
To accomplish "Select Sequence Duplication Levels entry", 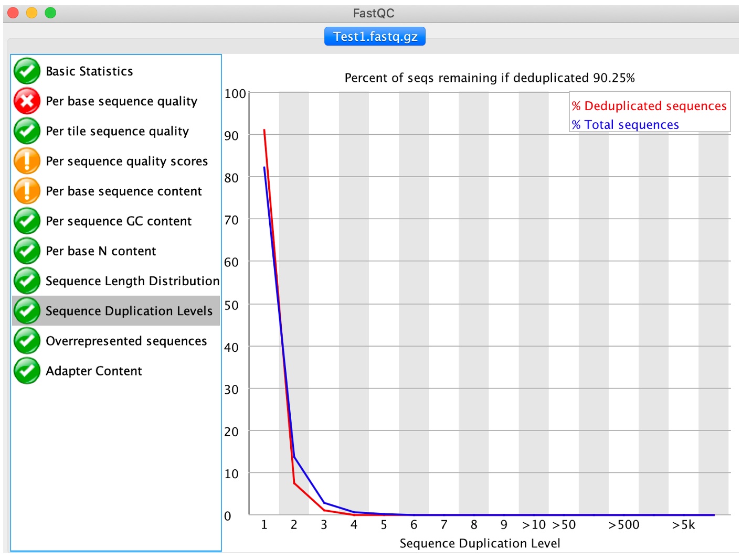I will [x=129, y=311].
